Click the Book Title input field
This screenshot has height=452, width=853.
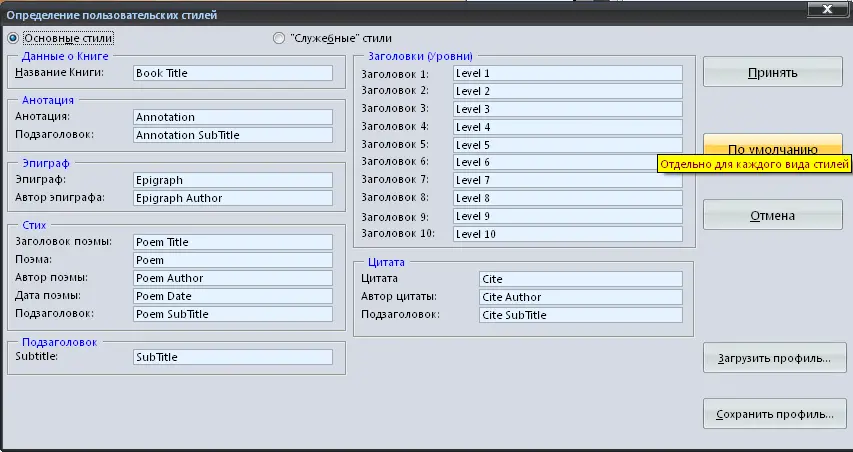[x=233, y=73]
